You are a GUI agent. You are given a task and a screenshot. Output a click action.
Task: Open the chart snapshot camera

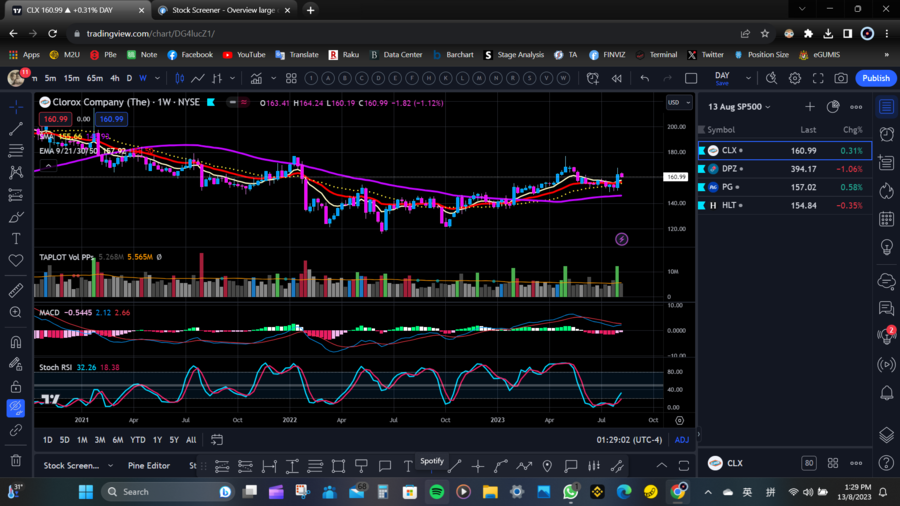pos(841,78)
